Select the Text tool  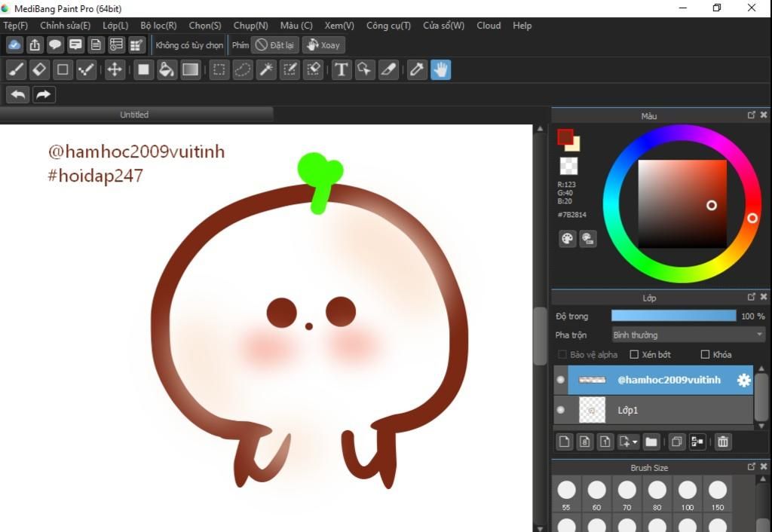342,69
